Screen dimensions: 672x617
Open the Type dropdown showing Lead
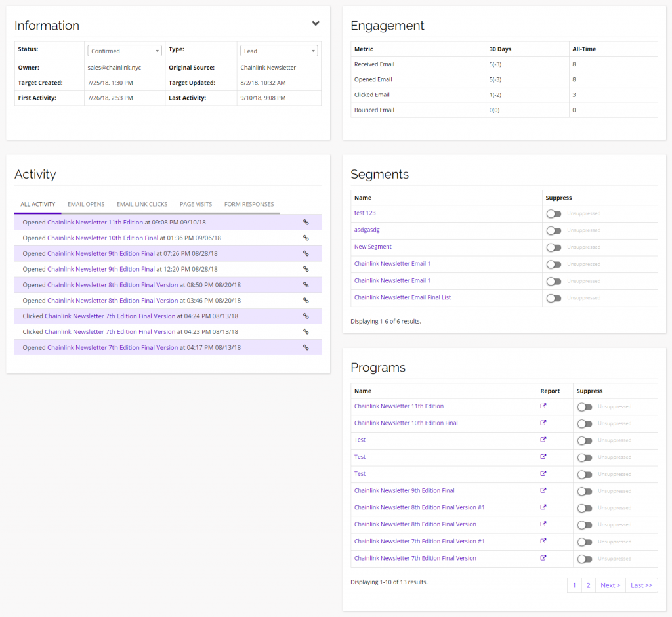pos(278,50)
